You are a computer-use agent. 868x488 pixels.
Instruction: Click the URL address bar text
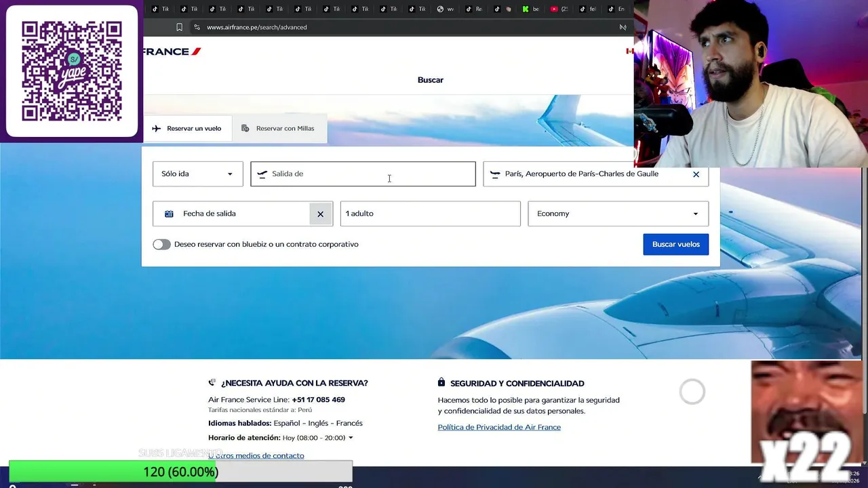click(x=257, y=27)
